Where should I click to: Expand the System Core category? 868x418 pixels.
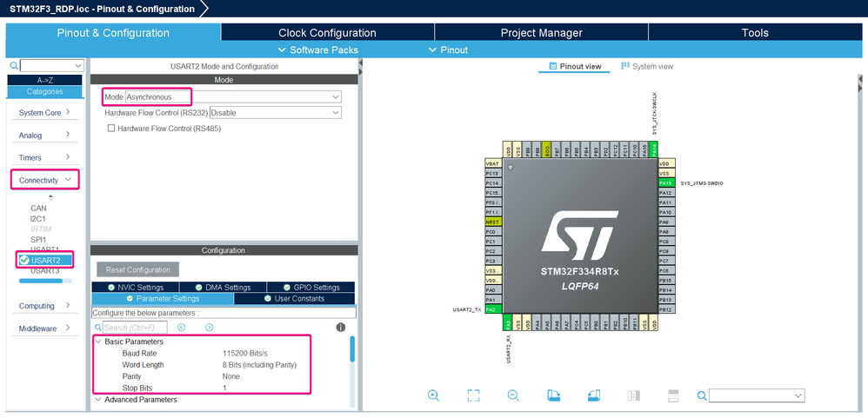coord(45,112)
